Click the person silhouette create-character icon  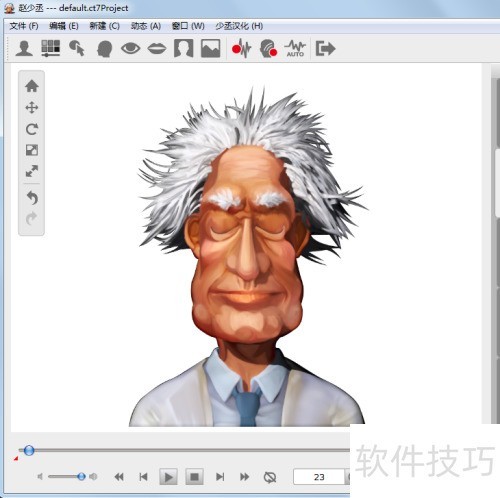[x=24, y=49]
